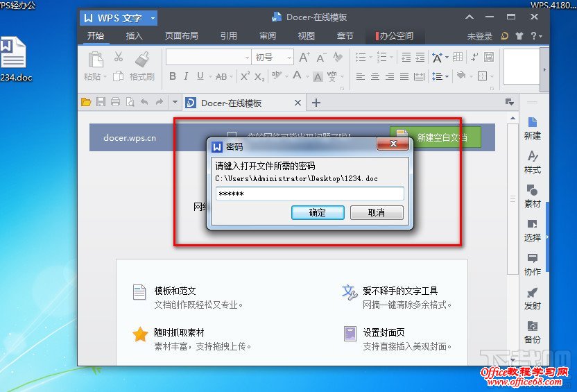Expand the quick-access toolbar dropdown arrow
The height and width of the screenshot is (392, 577).
coord(175,102)
